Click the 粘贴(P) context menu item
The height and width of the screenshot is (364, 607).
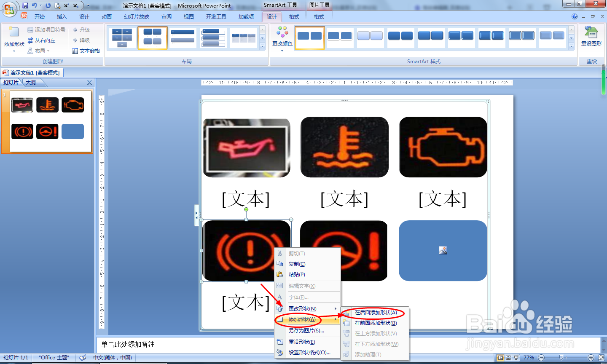pyautogui.click(x=307, y=275)
